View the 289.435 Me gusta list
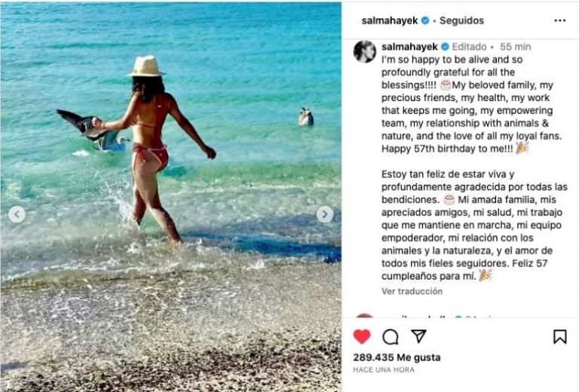The width and height of the screenshot is (579, 392). [397, 357]
